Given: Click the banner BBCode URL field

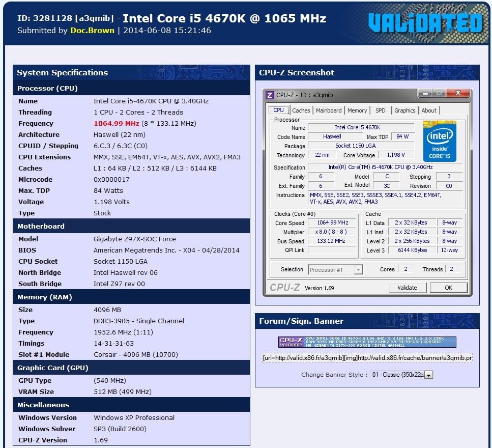Looking at the screenshot, I should coord(367,358).
